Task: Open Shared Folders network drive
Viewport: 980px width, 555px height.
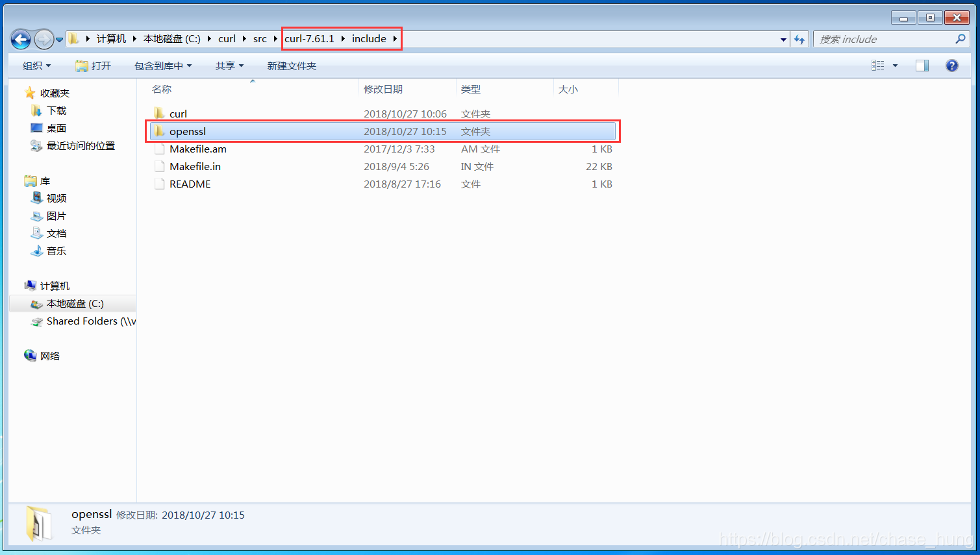Action: click(x=91, y=321)
